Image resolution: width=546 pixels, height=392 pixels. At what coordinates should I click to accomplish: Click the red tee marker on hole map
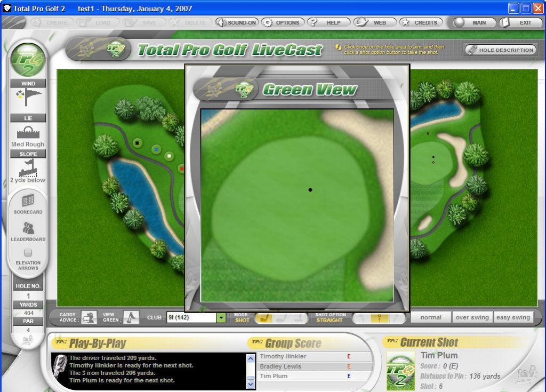coord(181,169)
